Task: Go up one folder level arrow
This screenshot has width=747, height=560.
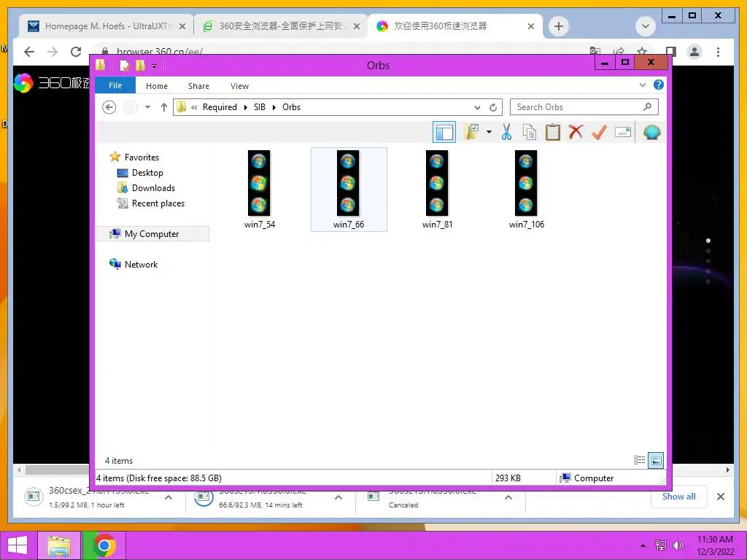Action: [x=164, y=107]
